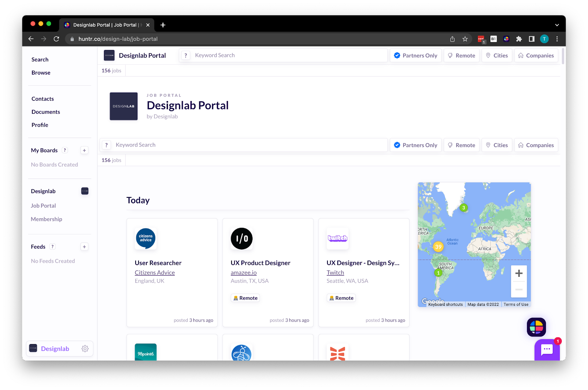Toggle lower Partners Only filter
The image size is (588, 390).
point(416,145)
